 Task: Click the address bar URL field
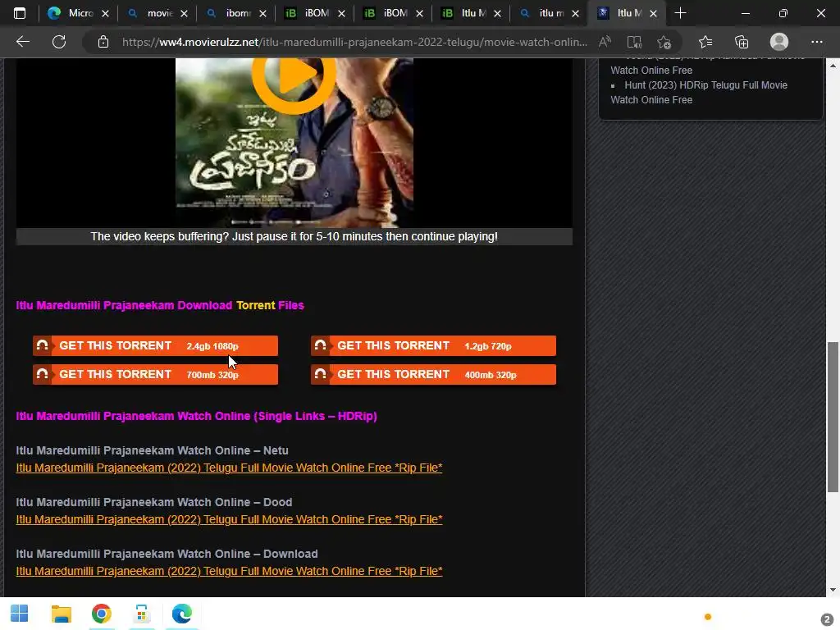click(x=354, y=42)
